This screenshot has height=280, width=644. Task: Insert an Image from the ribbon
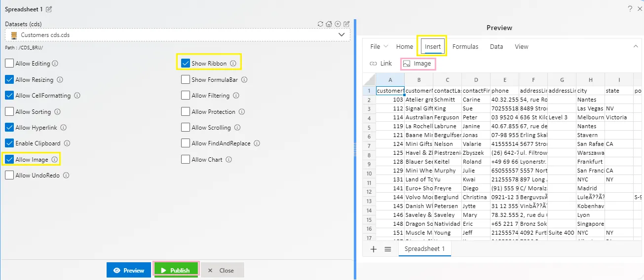[x=417, y=64]
